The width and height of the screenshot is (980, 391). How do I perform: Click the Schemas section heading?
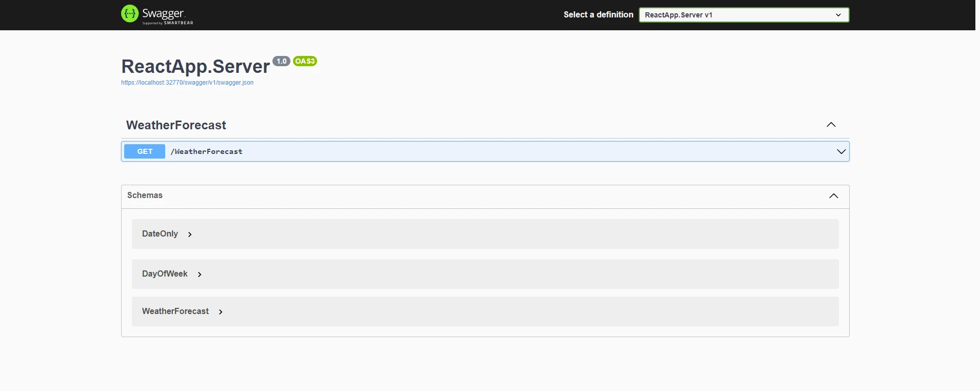coord(145,195)
